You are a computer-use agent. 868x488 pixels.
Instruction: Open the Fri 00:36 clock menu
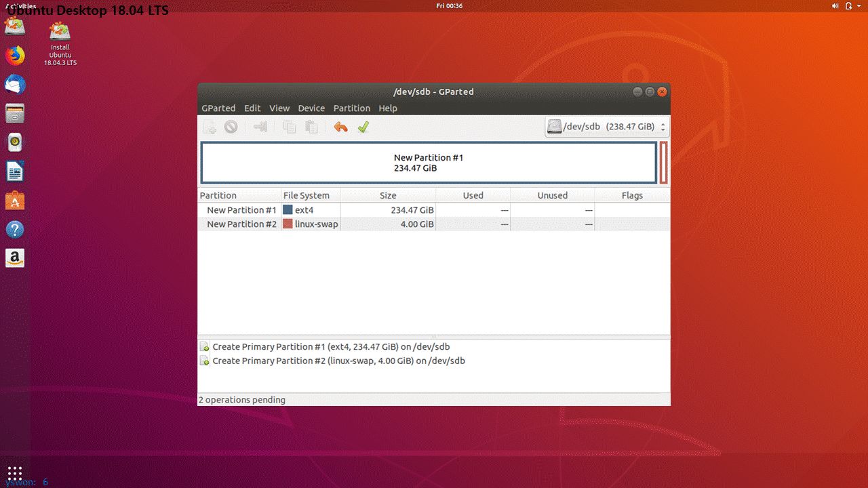click(450, 5)
